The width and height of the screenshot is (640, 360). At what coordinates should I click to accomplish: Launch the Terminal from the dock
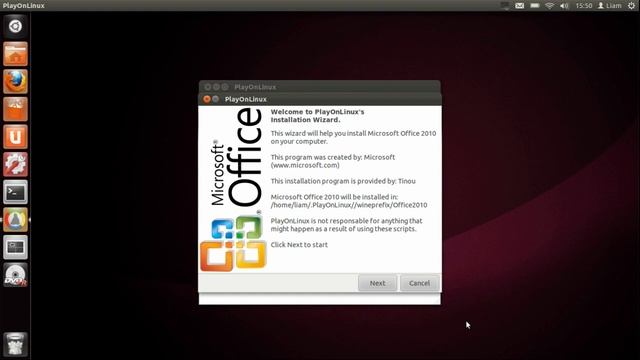(16, 192)
